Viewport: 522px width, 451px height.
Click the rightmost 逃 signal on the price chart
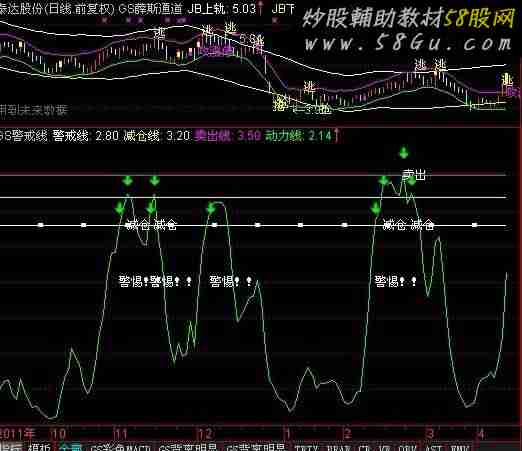[x=507, y=80]
